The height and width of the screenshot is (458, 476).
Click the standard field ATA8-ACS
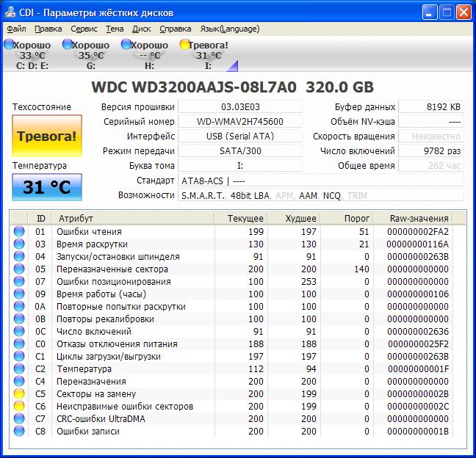point(321,181)
